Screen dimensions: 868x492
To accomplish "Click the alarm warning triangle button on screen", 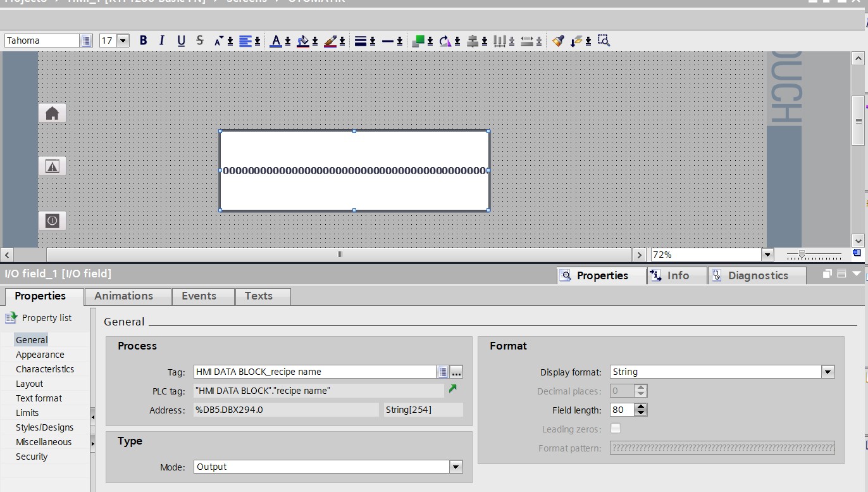I will (53, 167).
